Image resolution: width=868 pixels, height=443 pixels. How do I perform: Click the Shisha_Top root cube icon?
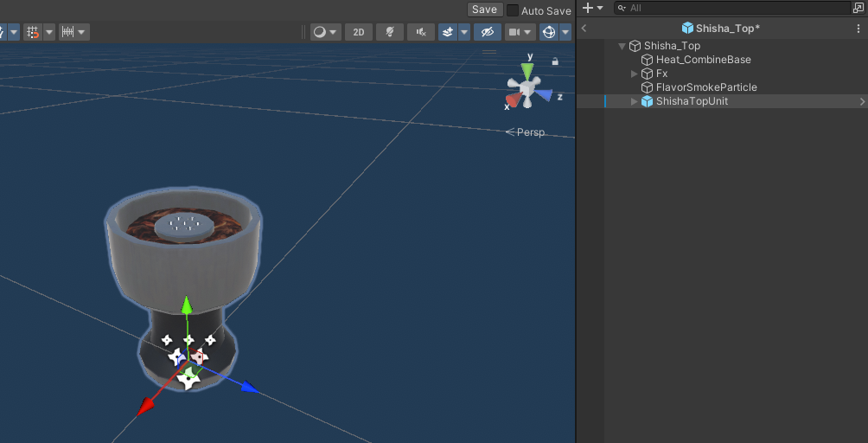tap(635, 46)
